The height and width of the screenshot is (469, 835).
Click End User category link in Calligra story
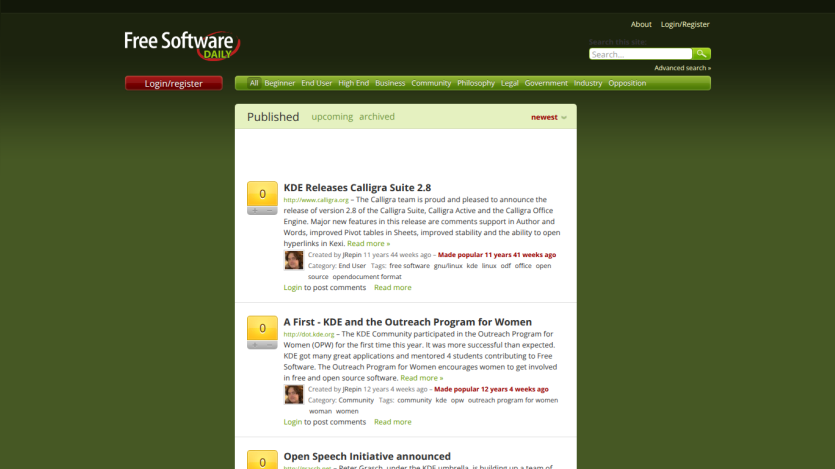point(352,266)
